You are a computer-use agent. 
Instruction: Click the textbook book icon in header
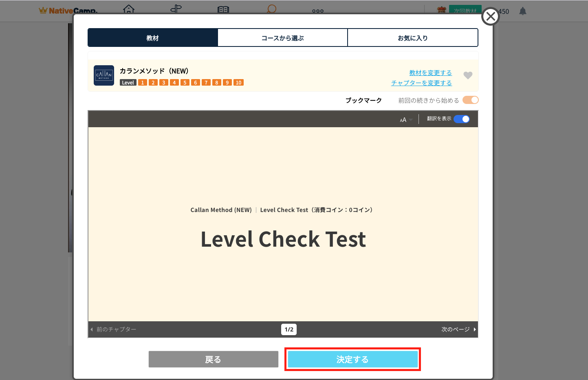[x=223, y=9]
